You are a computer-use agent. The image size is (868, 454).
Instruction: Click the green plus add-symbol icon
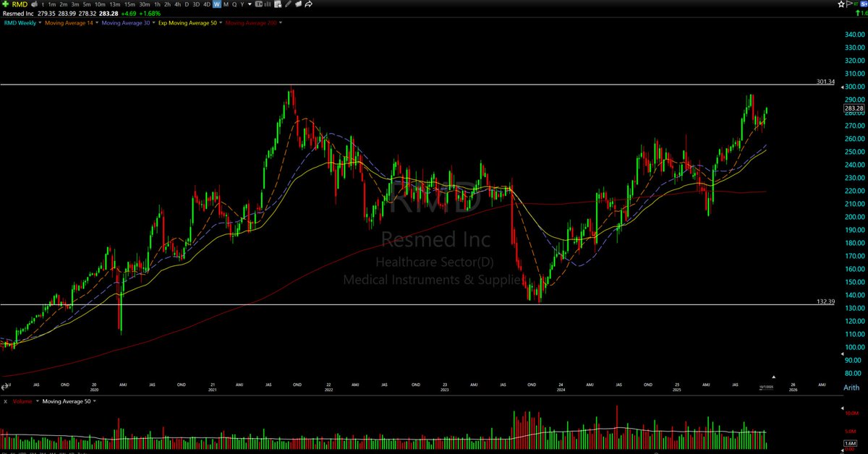pos(5,4)
